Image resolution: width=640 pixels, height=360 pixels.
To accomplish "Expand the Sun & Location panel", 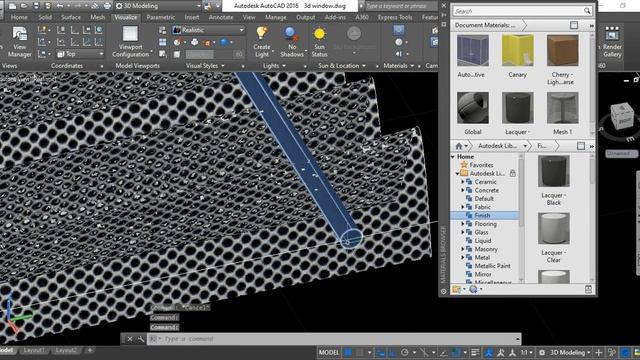I will pyautogui.click(x=341, y=66).
